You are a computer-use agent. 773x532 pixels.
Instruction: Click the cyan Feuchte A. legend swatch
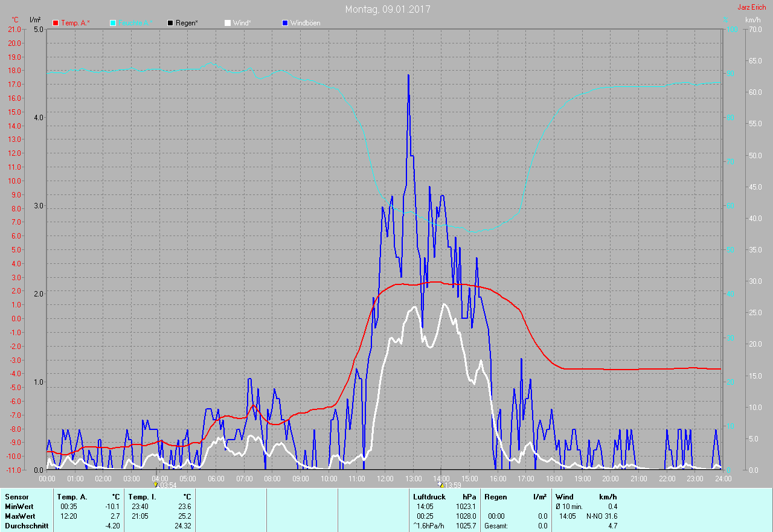tap(113, 23)
